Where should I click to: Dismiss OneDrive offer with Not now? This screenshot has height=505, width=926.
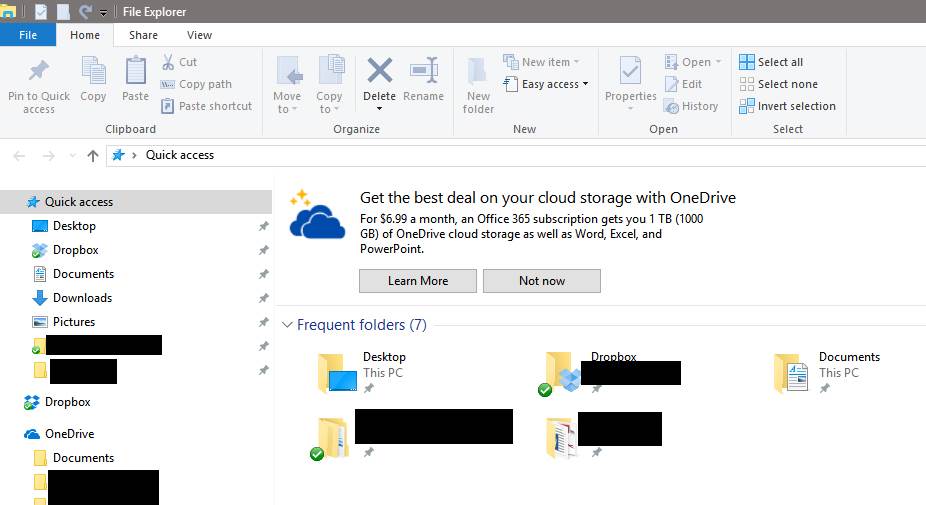pos(542,281)
